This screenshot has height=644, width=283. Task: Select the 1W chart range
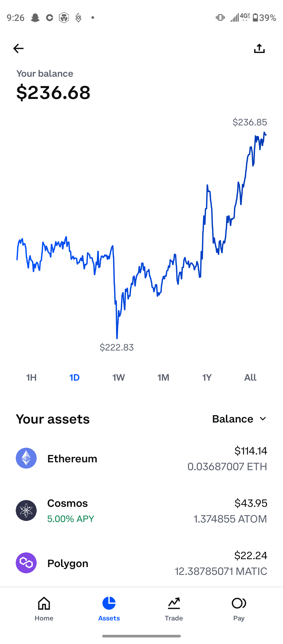[x=119, y=377]
